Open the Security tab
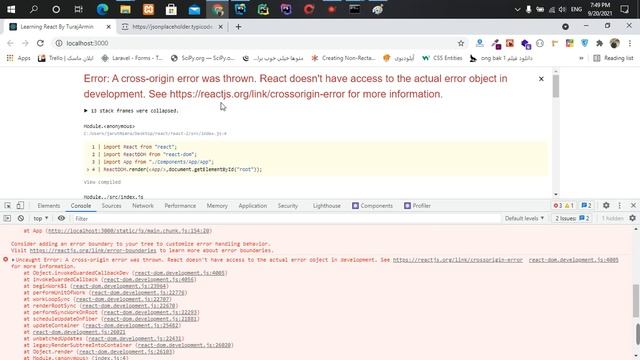Screen dimensions: 640x360 point(288,206)
